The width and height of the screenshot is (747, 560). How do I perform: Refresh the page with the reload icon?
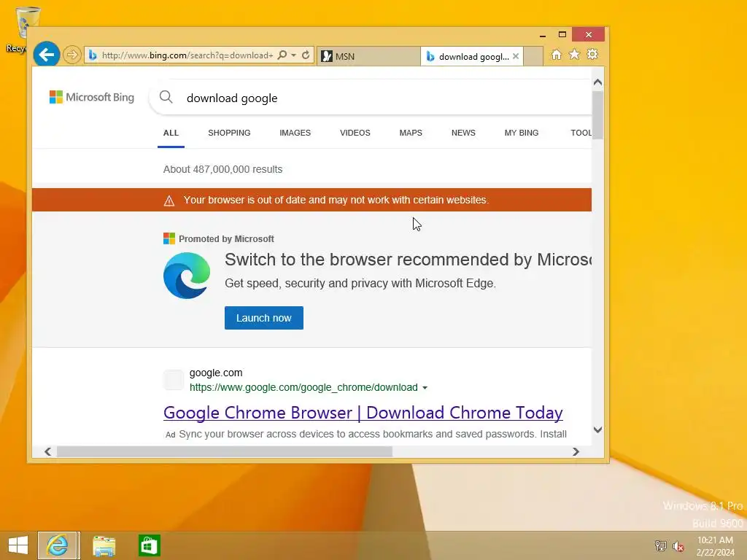click(x=306, y=55)
